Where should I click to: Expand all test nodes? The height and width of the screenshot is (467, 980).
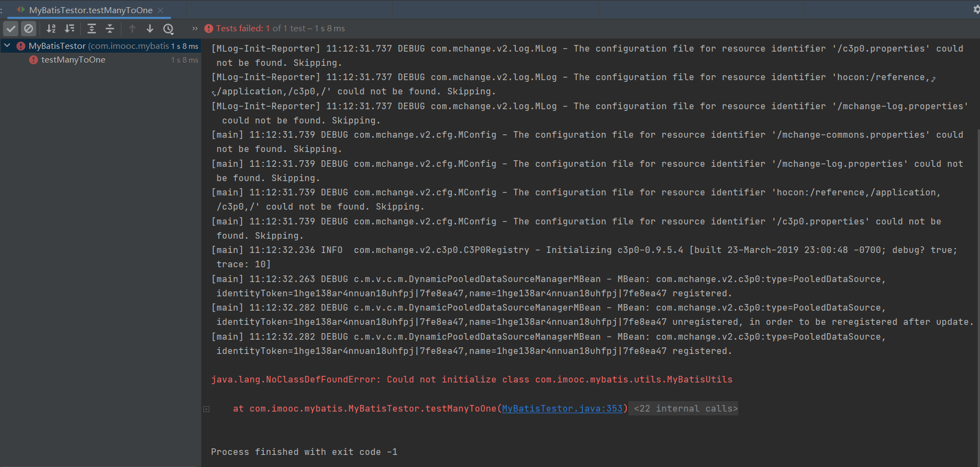pos(92,29)
